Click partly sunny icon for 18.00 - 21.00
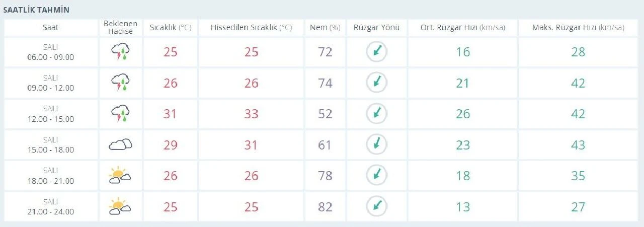Viewport: 644px width, 227px height. (120, 176)
